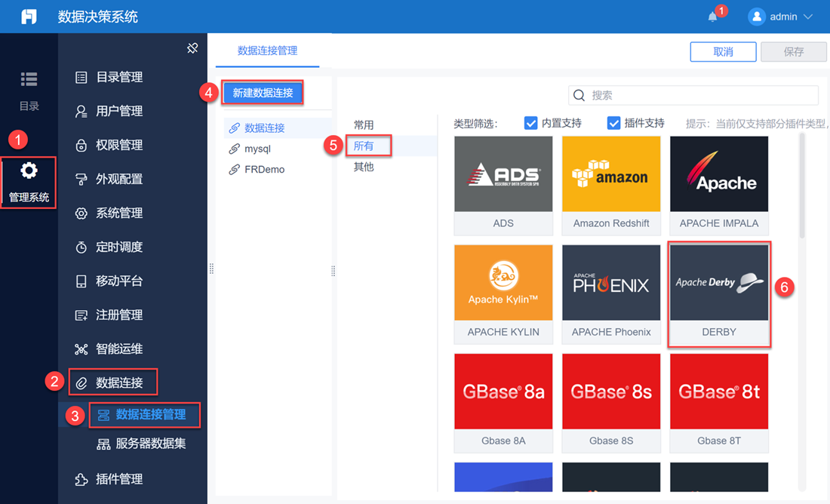Choose the DERBY database tile
Image resolution: width=830 pixels, height=504 pixels.
tap(719, 293)
